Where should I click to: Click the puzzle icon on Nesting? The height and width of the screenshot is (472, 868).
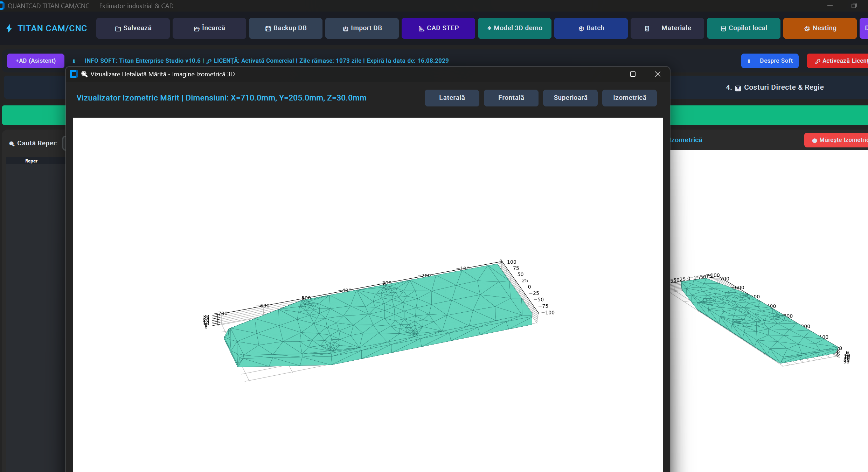(x=807, y=29)
